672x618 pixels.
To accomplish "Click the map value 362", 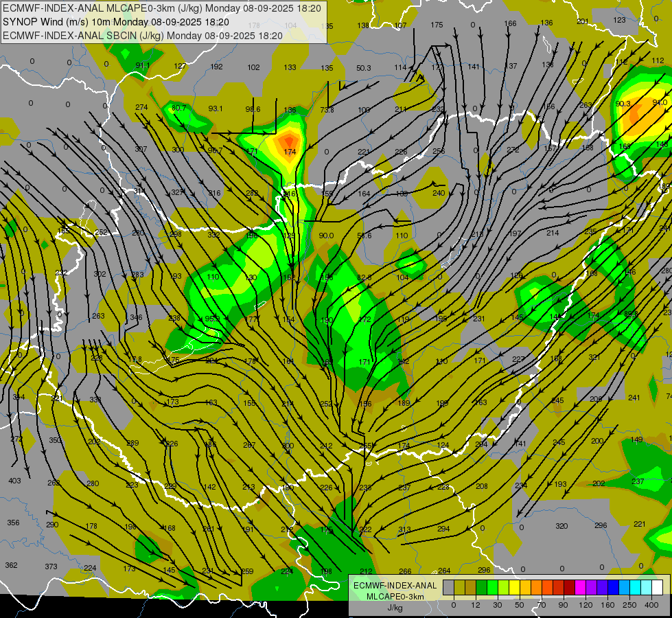I will pyautogui.click(x=11, y=565).
